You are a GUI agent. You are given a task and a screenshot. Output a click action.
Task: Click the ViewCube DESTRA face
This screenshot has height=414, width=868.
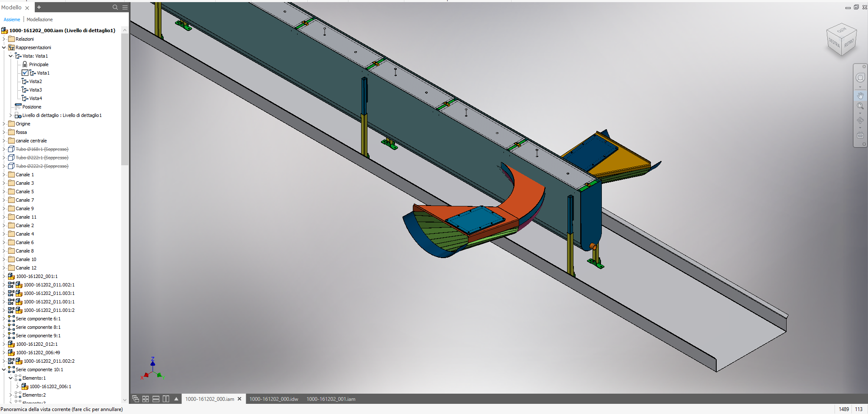click(x=834, y=43)
